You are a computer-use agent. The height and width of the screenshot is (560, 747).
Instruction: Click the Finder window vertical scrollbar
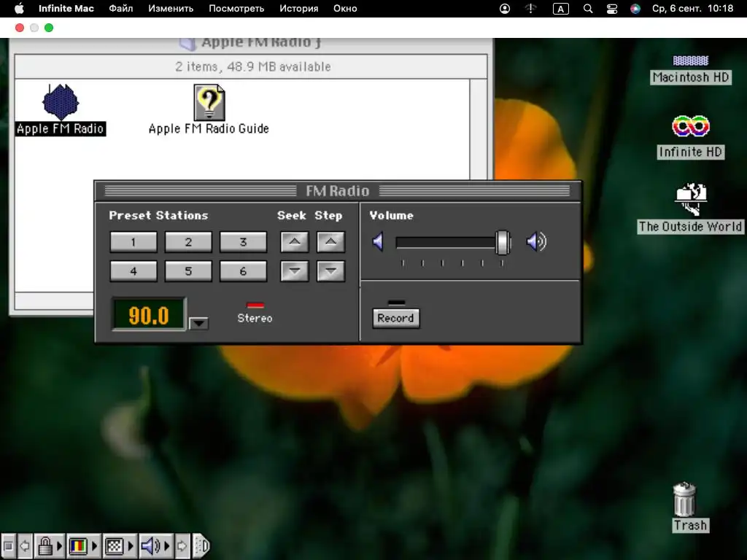click(x=479, y=130)
